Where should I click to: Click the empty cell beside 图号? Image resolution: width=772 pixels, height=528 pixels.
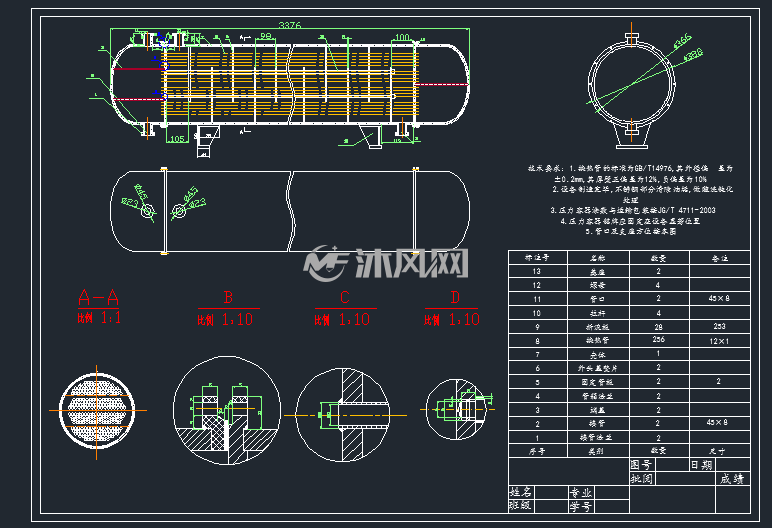(672, 464)
